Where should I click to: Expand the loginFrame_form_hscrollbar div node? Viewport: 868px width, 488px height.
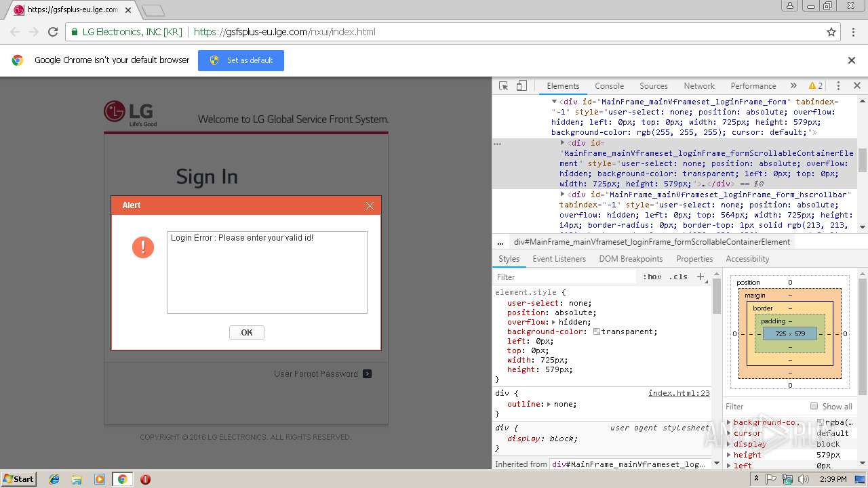[x=562, y=195]
